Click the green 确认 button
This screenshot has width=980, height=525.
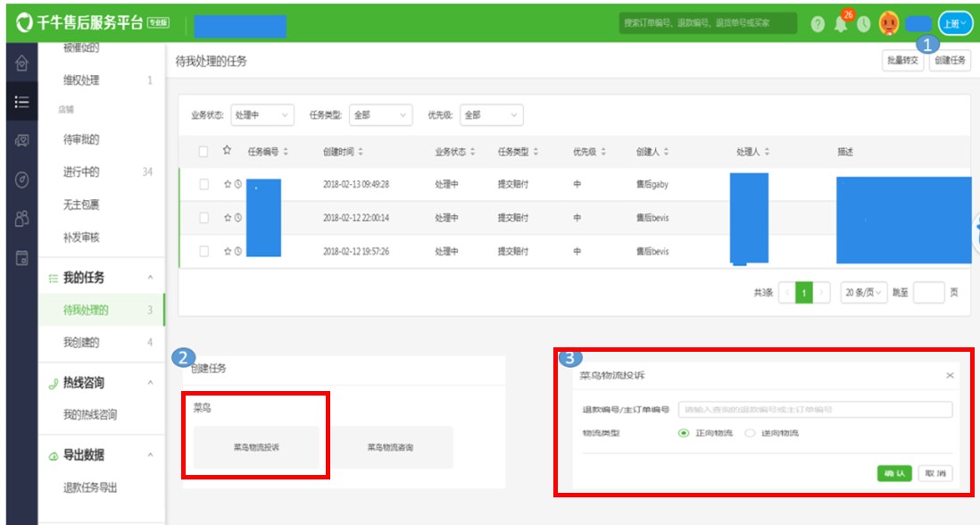tap(893, 473)
